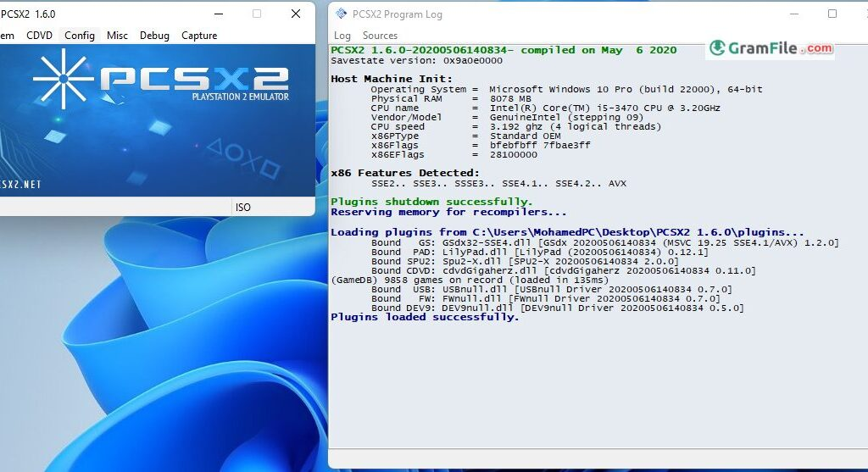
Task: Click the 'Bound PAD: LilyPad.dll' line
Action: (x=540, y=253)
